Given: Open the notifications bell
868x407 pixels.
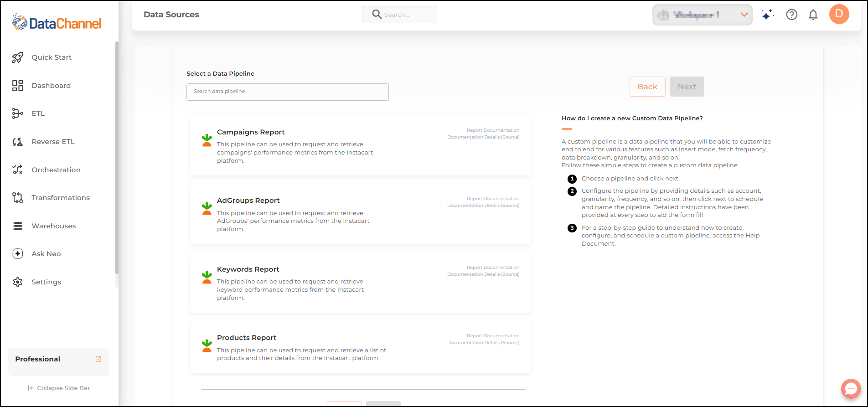Looking at the screenshot, I should [813, 15].
